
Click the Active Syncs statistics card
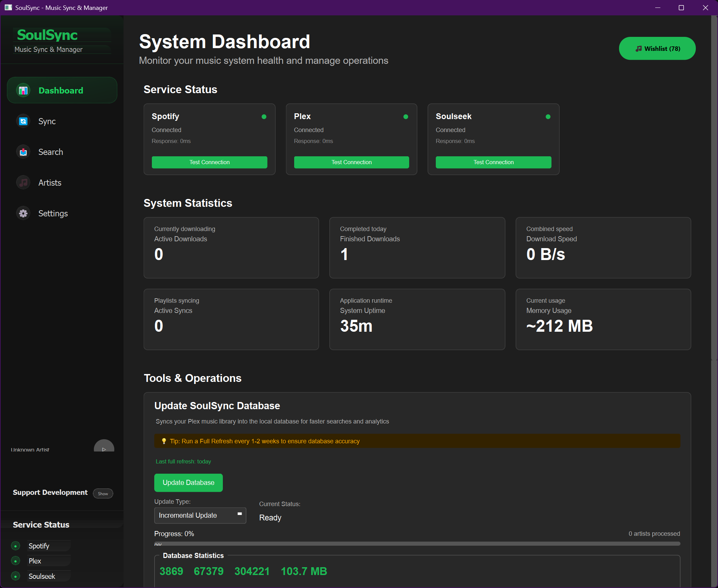coord(231,319)
